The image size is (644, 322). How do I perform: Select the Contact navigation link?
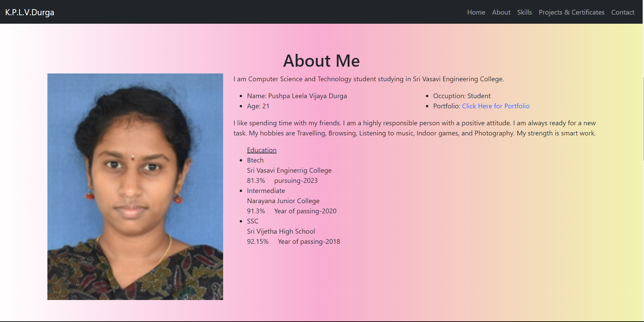click(623, 12)
